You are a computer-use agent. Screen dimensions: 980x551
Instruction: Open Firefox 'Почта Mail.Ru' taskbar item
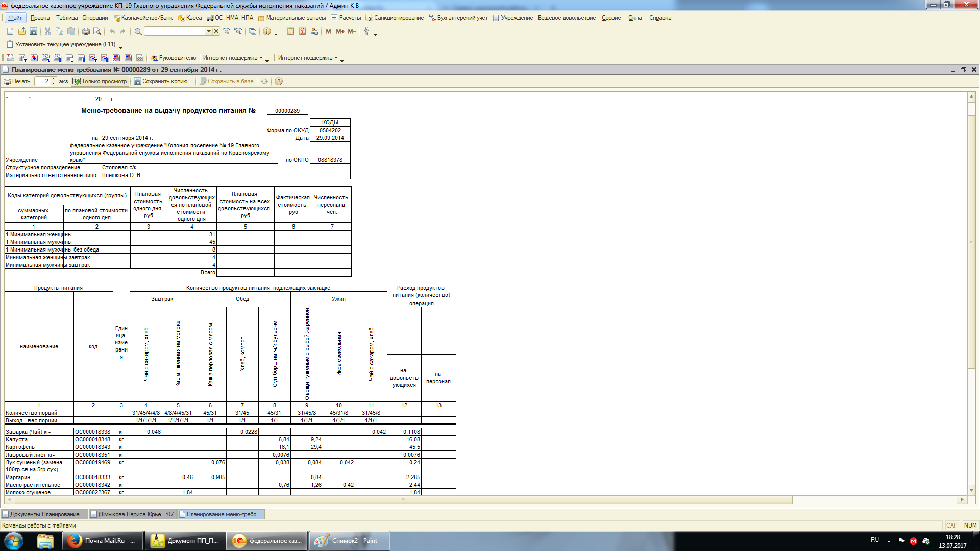click(102, 541)
